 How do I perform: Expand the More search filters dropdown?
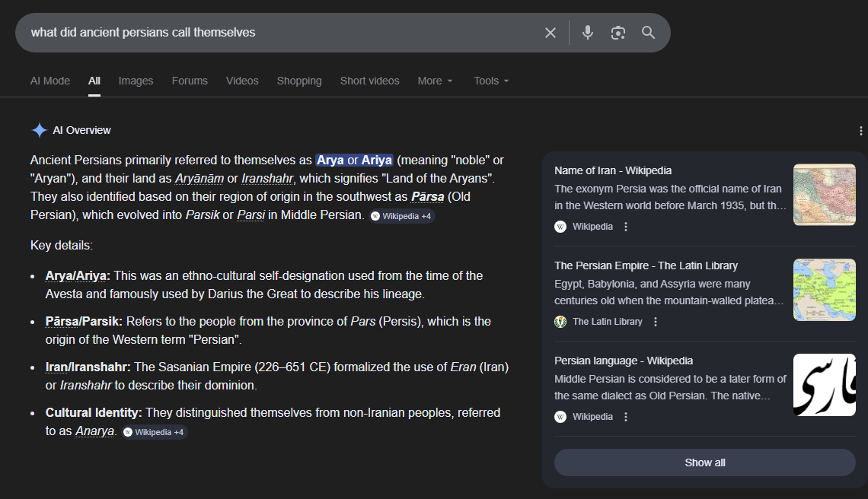(435, 81)
